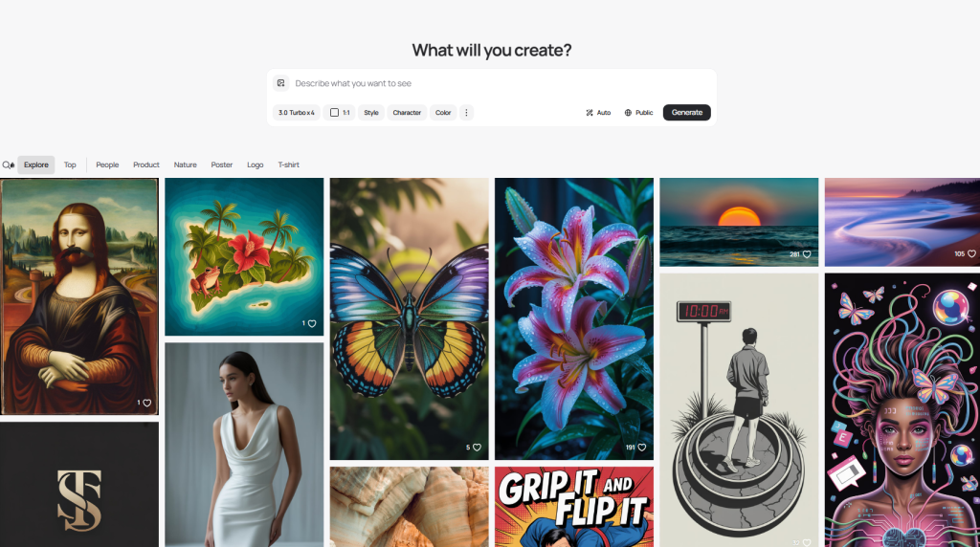Open the Color palette picker
Image resolution: width=980 pixels, height=547 pixels.
click(443, 113)
